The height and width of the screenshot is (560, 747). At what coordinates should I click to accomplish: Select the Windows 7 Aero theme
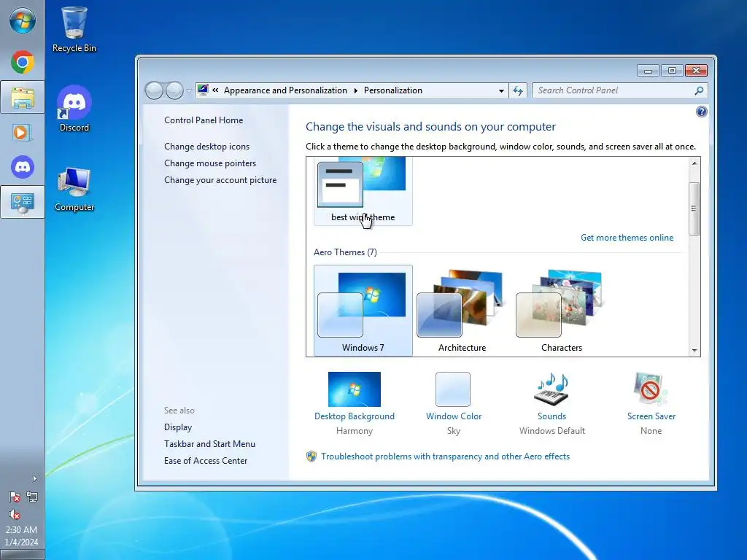point(363,311)
